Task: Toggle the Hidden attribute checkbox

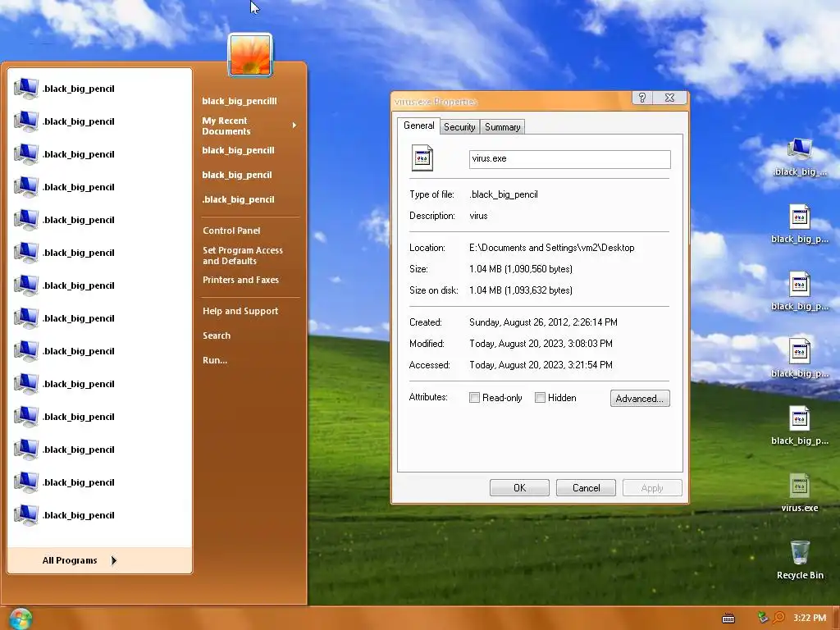Action: (540, 398)
